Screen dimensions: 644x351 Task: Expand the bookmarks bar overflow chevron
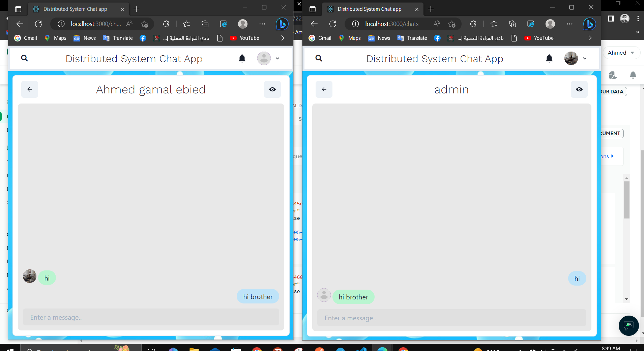590,38
